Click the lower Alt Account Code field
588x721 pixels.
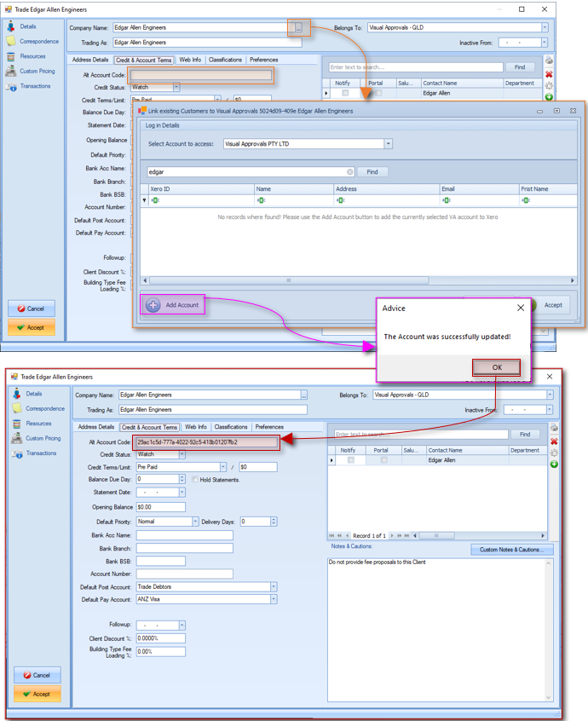tap(206, 441)
